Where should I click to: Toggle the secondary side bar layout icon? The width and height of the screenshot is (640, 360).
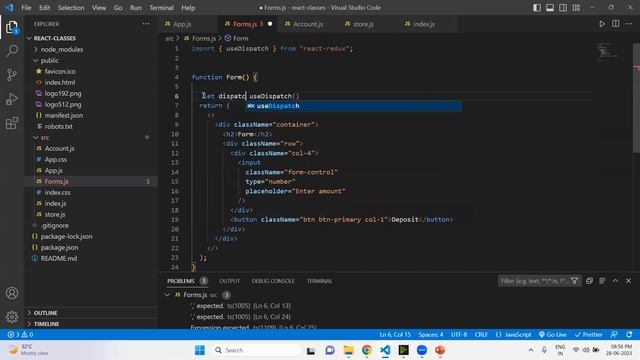563,8
